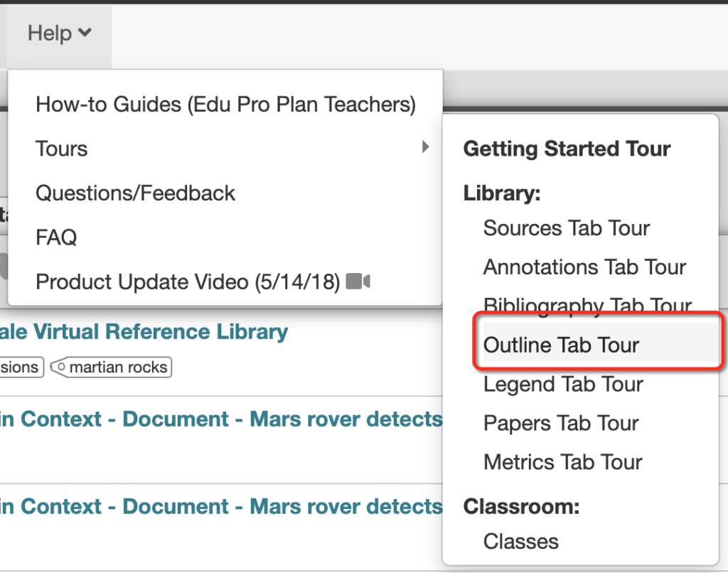Open the Help dropdown menu
The image size is (728, 573).
point(59,33)
